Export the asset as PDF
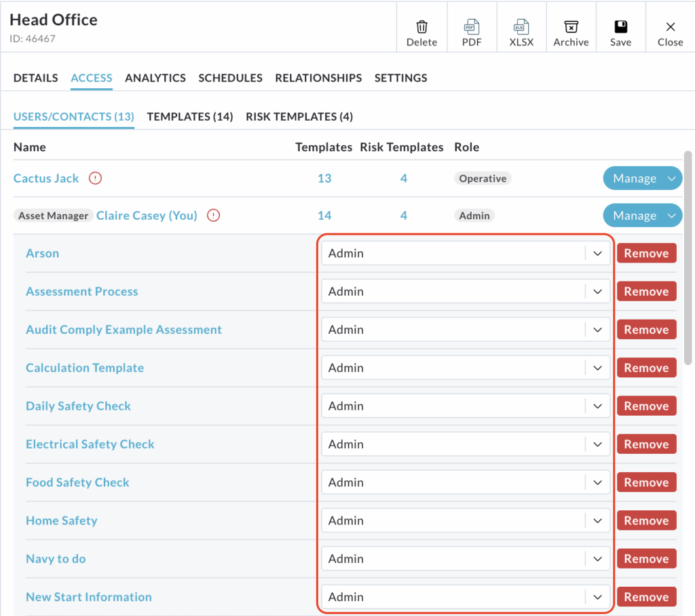This screenshot has width=695, height=616. pos(472,27)
